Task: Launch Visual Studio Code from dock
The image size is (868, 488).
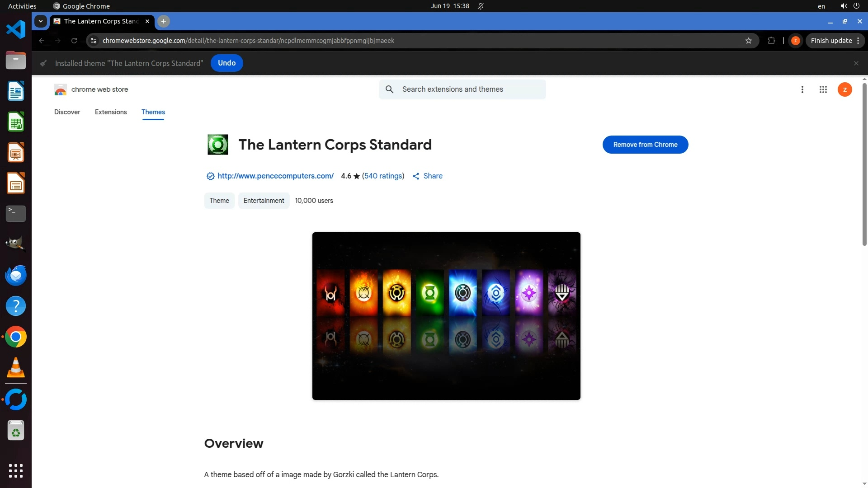Action: [x=16, y=30]
